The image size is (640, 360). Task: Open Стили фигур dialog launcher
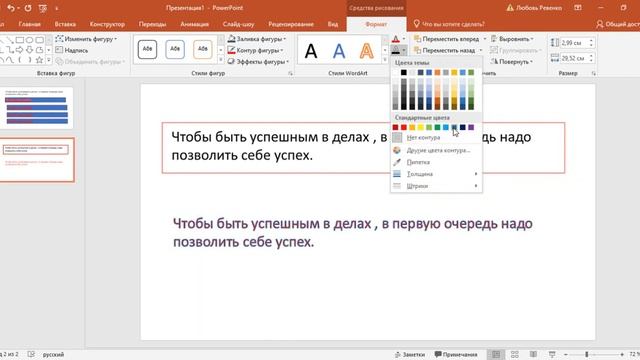coord(291,73)
